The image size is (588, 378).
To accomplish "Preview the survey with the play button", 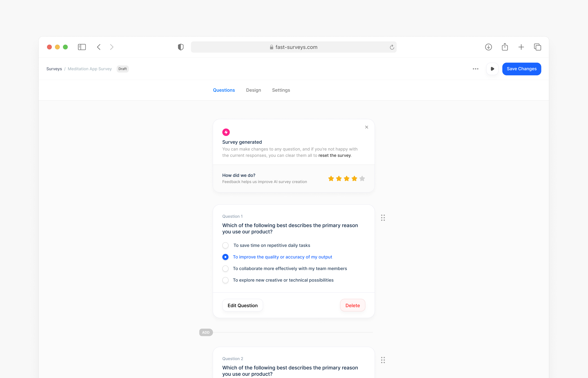I will click(x=492, y=69).
